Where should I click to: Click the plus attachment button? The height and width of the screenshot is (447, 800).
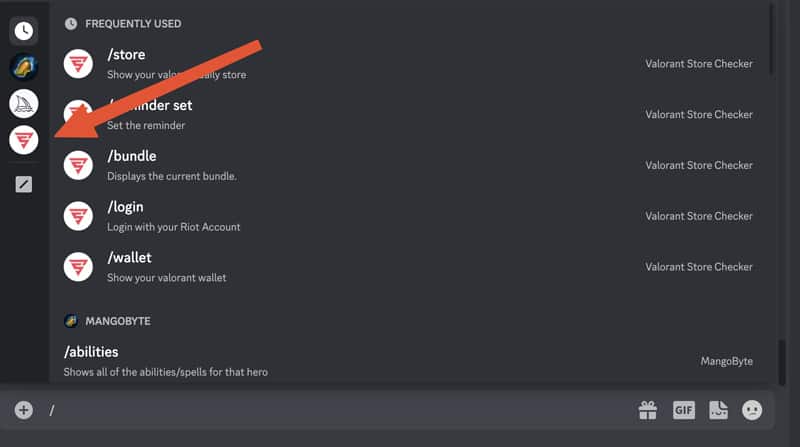click(x=24, y=410)
